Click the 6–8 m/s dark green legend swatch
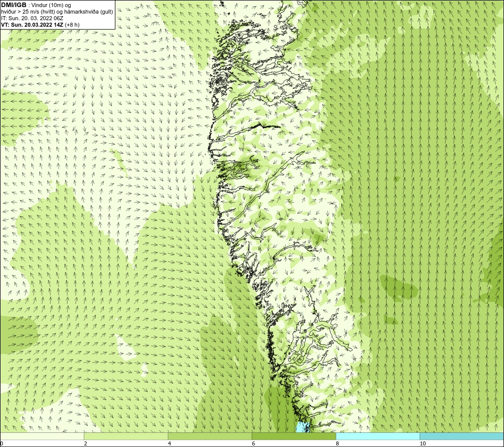The width and height of the screenshot is (504, 447). tap(294, 436)
